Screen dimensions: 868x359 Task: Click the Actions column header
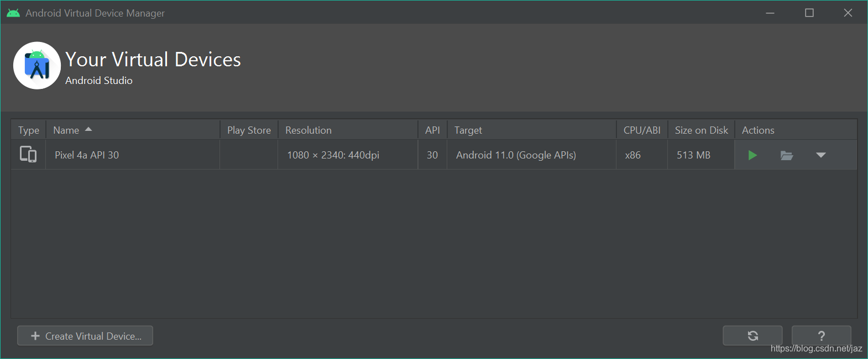tap(796, 130)
